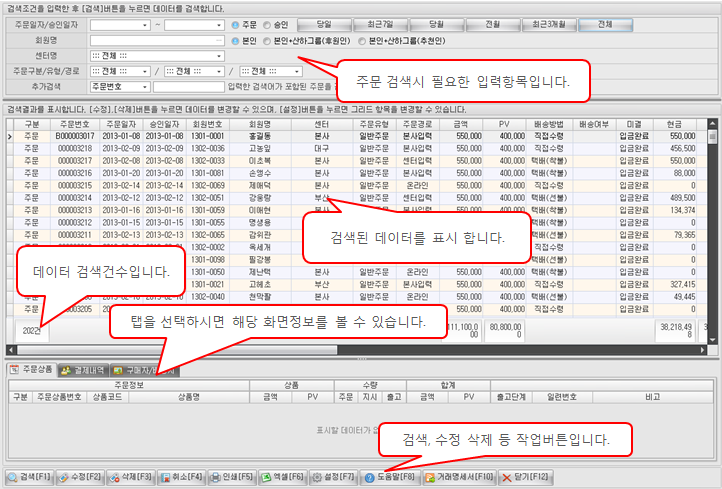Click the 당월 date range button
Screen dimensions: 722x489
click(x=437, y=25)
